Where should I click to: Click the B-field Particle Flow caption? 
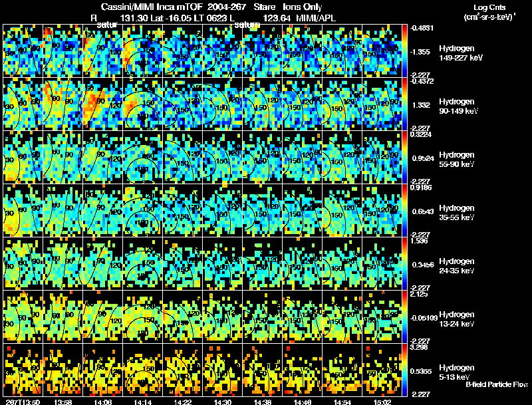pyautogui.click(x=497, y=384)
